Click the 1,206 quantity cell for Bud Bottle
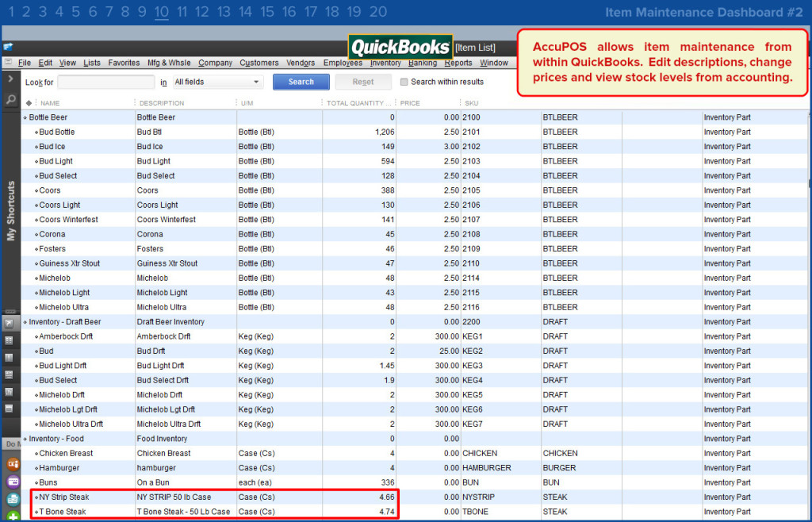This screenshot has width=812, height=522. click(385, 132)
